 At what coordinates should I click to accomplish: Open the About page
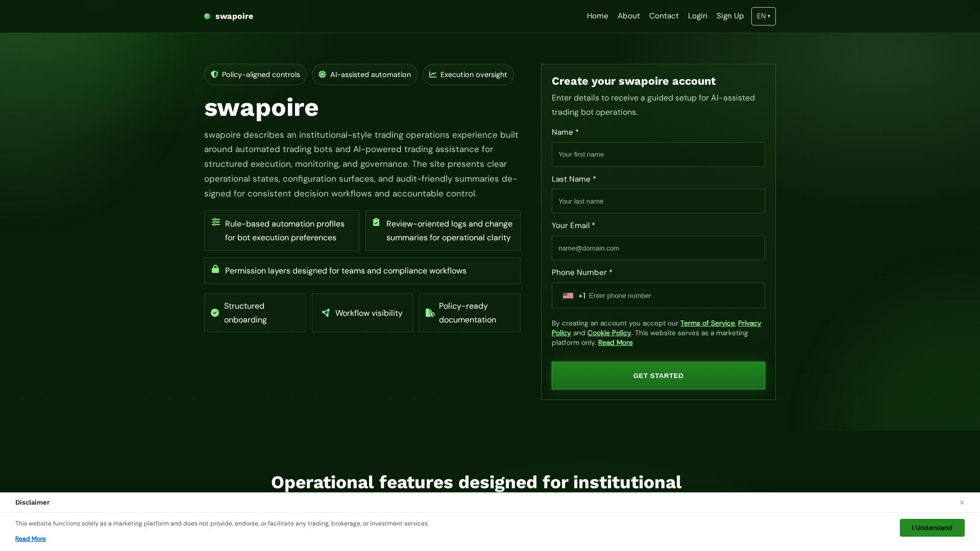(x=628, y=16)
